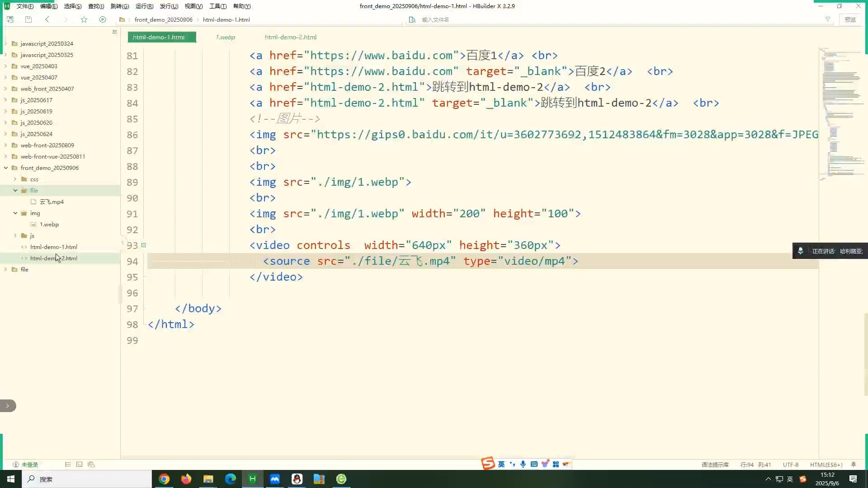Click the new file toolbar icon
This screenshot has width=868, height=488.
[10, 19]
